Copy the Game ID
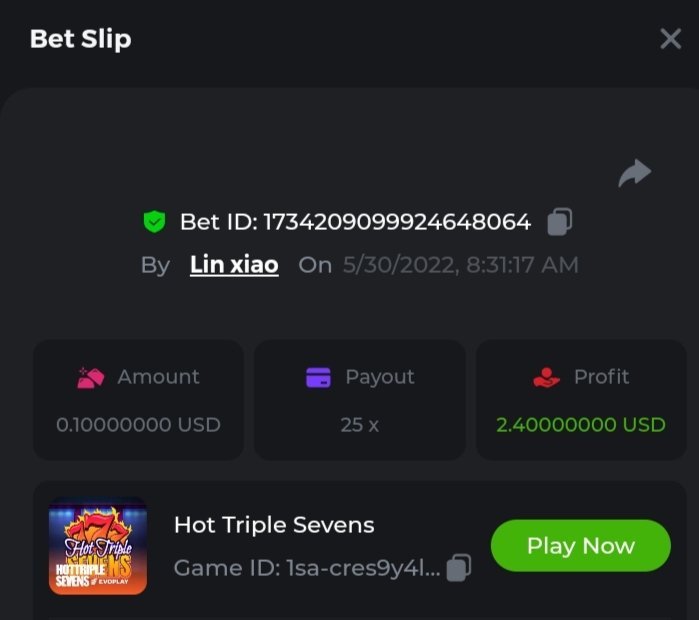Image resolution: width=699 pixels, height=620 pixels. point(458,568)
